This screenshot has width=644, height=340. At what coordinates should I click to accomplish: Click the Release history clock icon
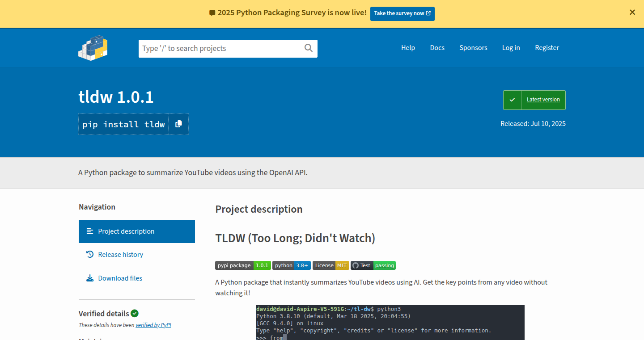pyautogui.click(x=90, y=254)
